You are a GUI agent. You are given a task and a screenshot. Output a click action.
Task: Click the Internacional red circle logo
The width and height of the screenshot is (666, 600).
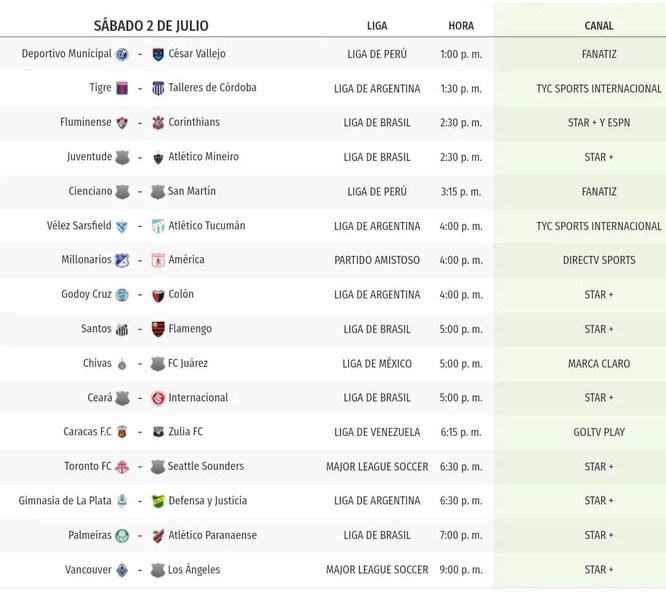[158, 398]
